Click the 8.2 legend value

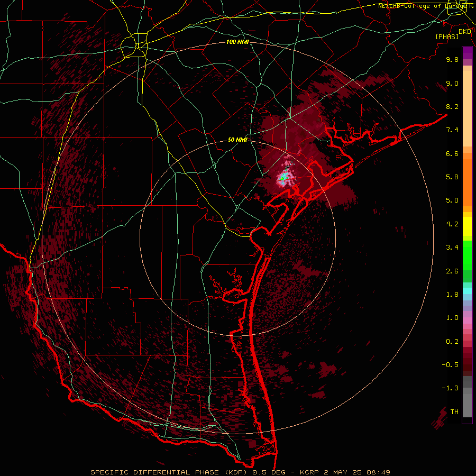452,106
